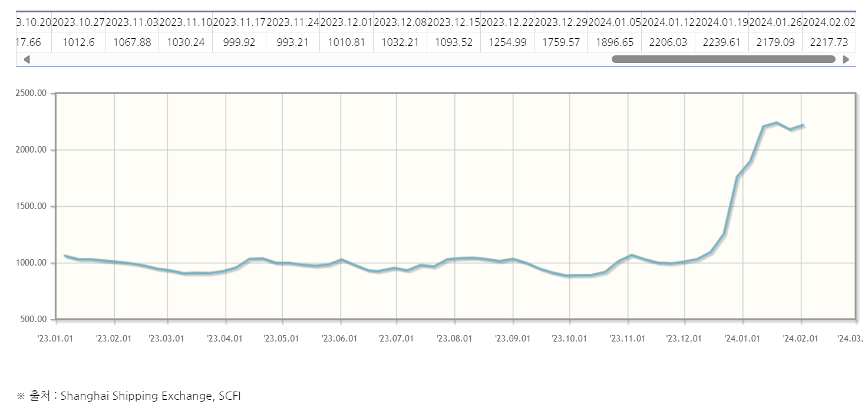This screenshot has width=868, height=411.
Task: Click the left scroll arrow below the table
Action: pos(26,59)
